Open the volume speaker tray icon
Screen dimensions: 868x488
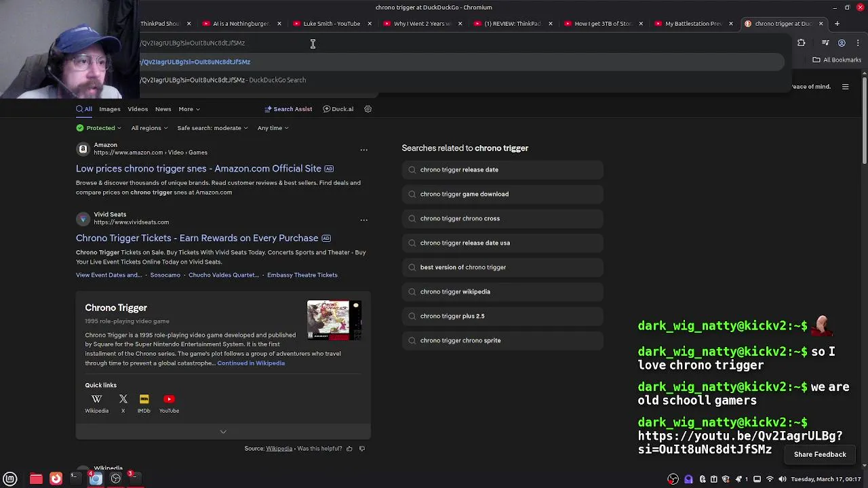pos(782,479)
